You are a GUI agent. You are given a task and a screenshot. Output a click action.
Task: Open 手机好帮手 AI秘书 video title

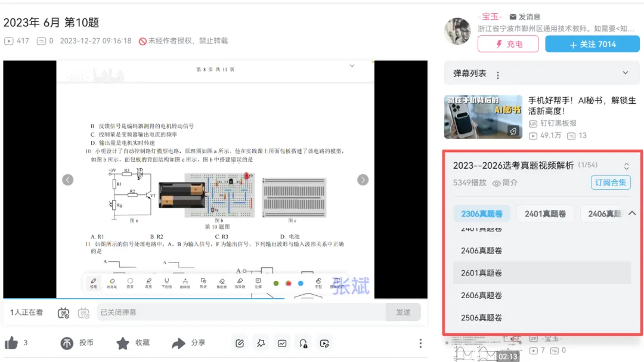coord(582,106)
